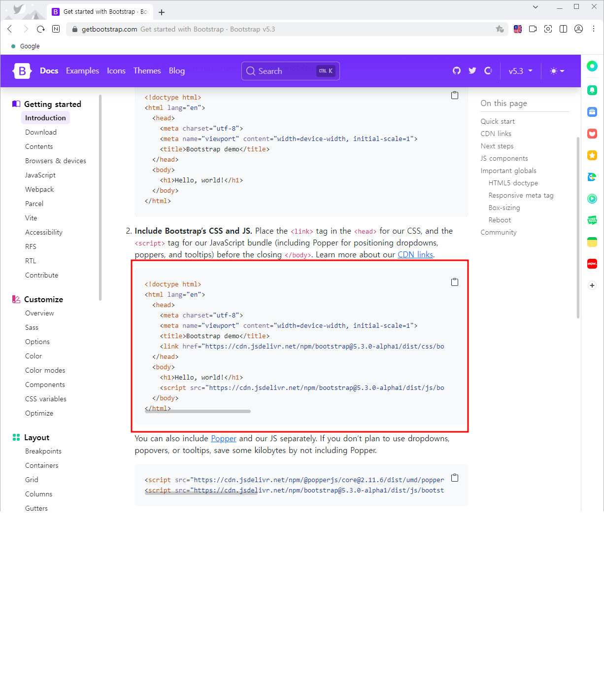Open the red Pocket-style sidebar icon

(x=592, y=134)
